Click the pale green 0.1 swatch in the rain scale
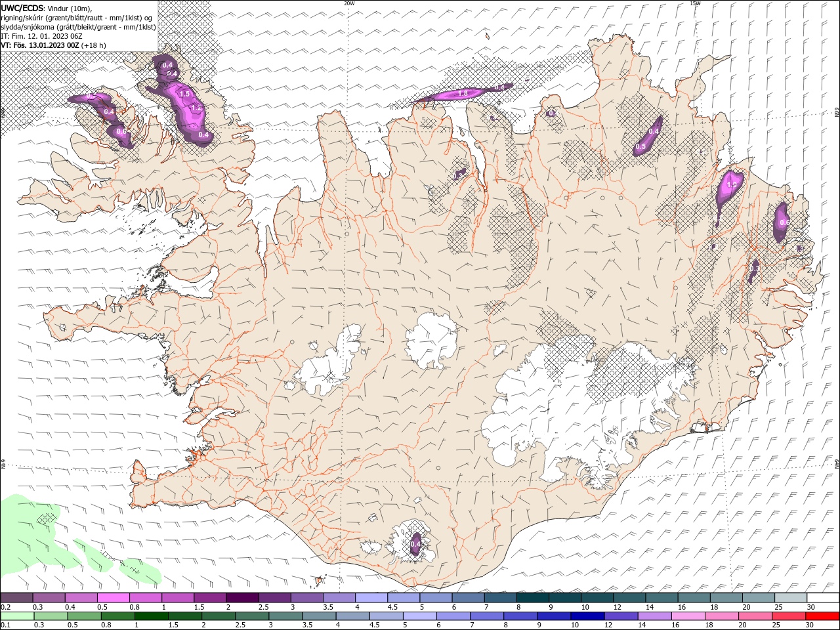840x630 pixels. click(17, 616)
